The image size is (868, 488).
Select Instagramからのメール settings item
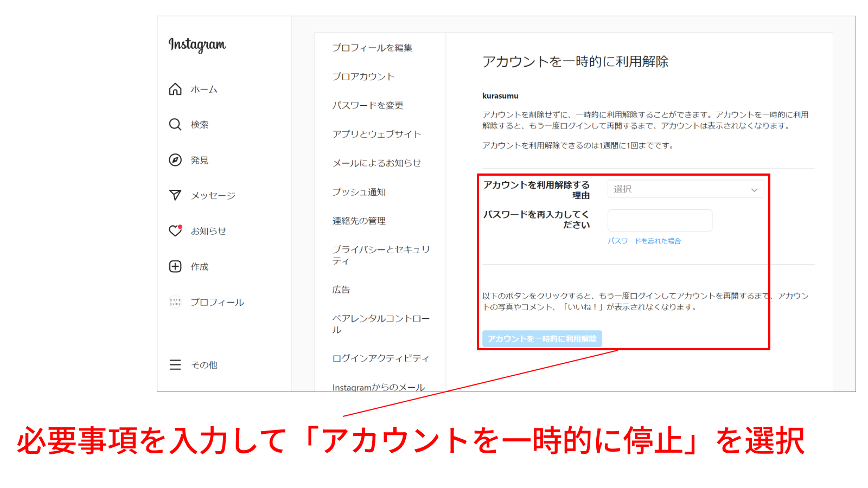(379, 387)
